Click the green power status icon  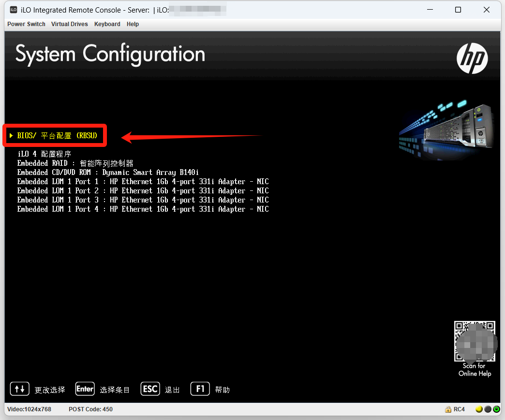pyautogui.click(x=496, y=409)
